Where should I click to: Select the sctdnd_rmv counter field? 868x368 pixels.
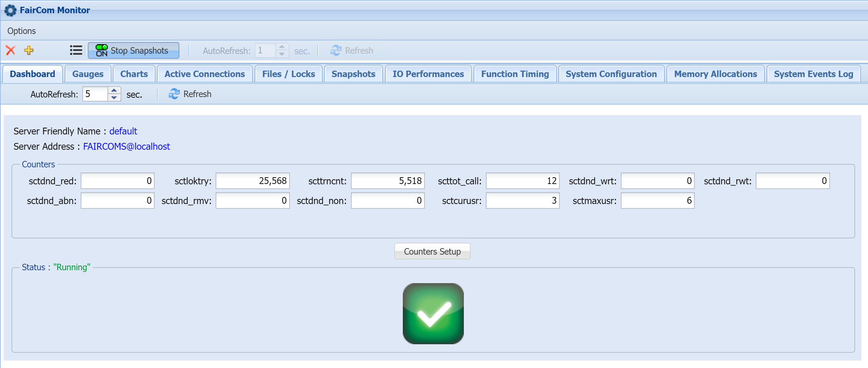(253, 201)
